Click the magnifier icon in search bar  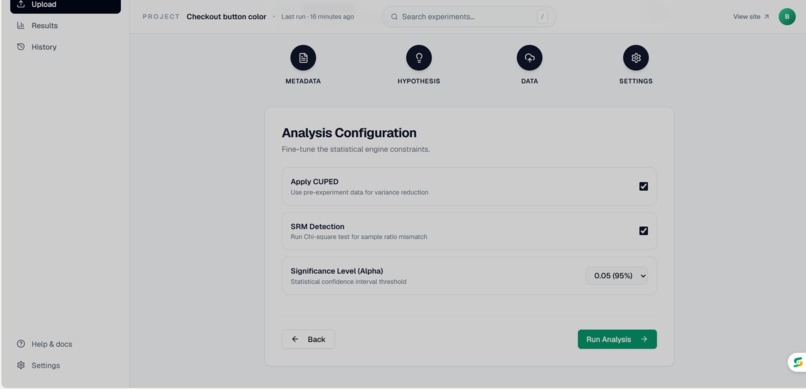(394, 16)
